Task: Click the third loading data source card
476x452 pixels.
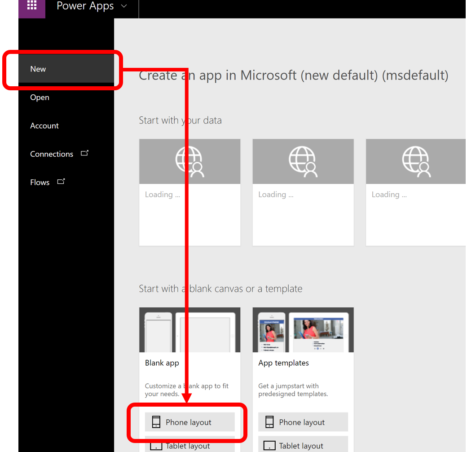Action: [x=415, y=192]
